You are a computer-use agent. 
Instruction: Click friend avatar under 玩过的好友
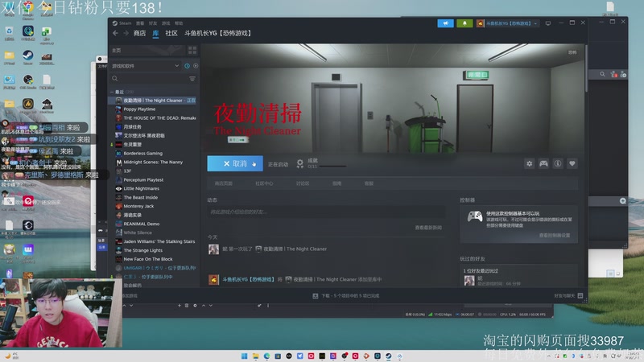(x=469, y=280)
